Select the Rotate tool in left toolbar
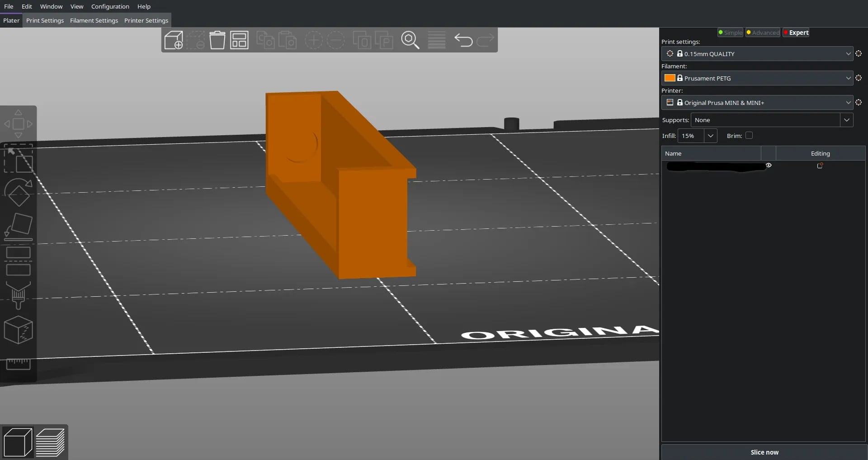This screenshot has height=460, width=868. [18, 193]
